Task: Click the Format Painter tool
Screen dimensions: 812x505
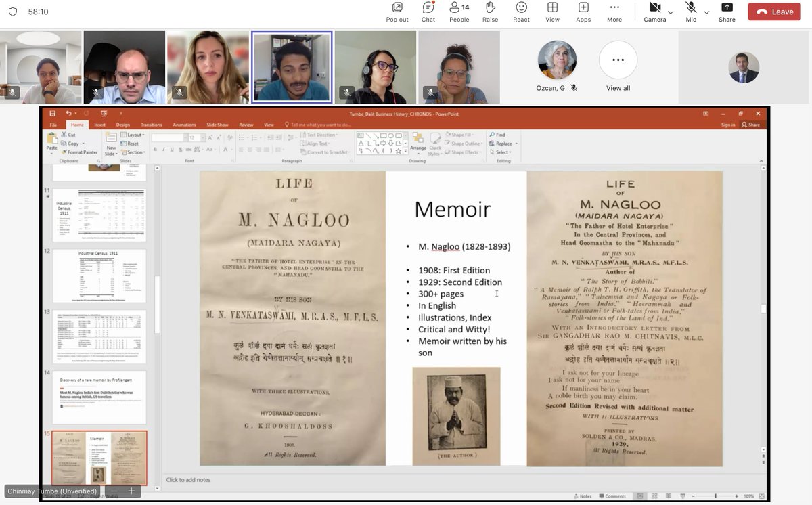Action: pos(79,152)
